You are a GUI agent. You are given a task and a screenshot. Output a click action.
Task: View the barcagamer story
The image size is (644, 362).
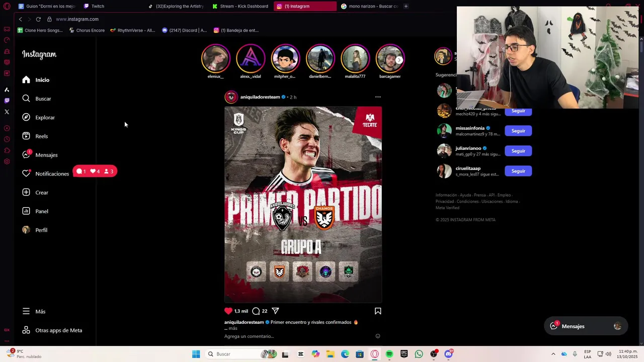(390, 61)
